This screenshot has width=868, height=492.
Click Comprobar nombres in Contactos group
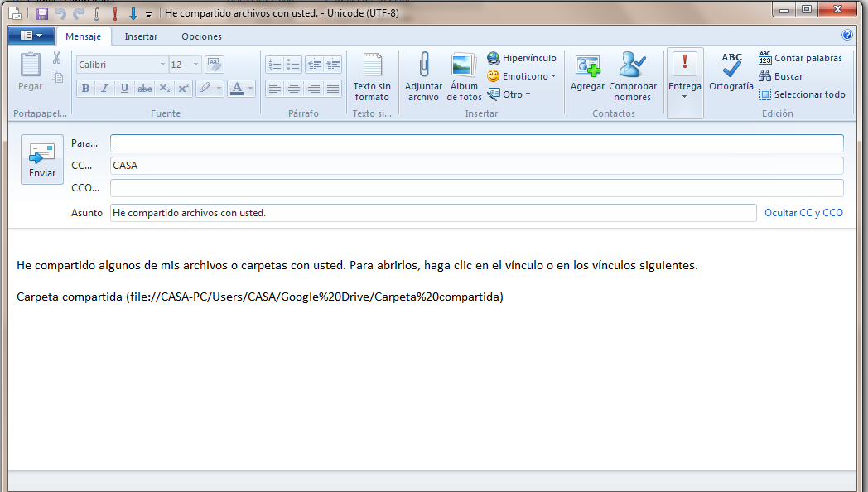633,76
